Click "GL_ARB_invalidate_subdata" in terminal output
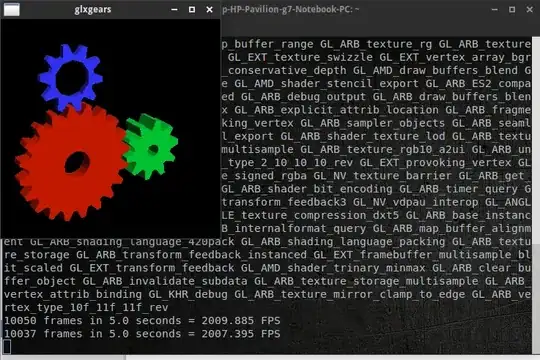Image resolution: width=540 pixels, height=360 pixels. tap(165, 281)
